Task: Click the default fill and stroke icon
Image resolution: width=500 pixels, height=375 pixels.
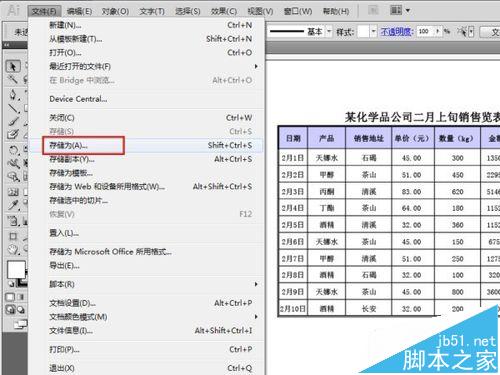Action: (x=11, y=284)
